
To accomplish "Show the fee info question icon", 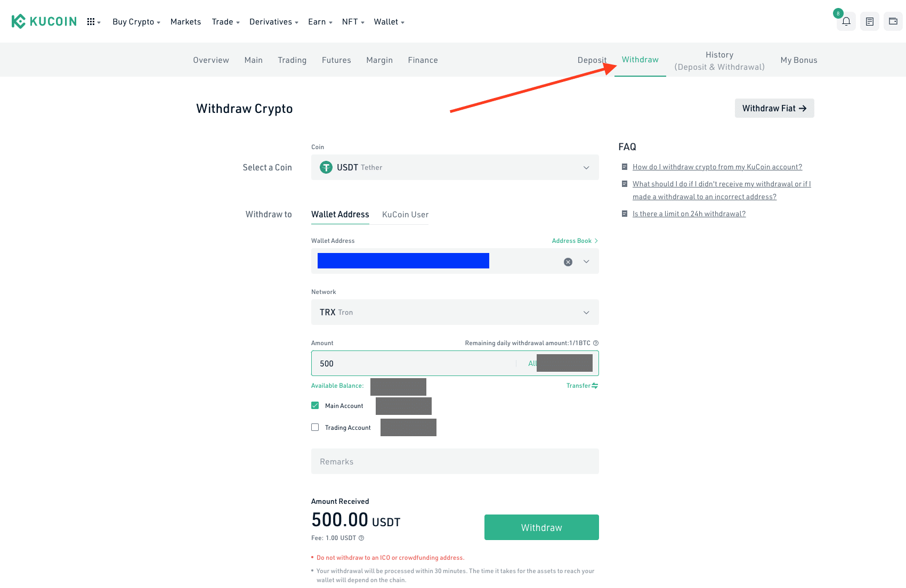I will click(x=361, y=538).
